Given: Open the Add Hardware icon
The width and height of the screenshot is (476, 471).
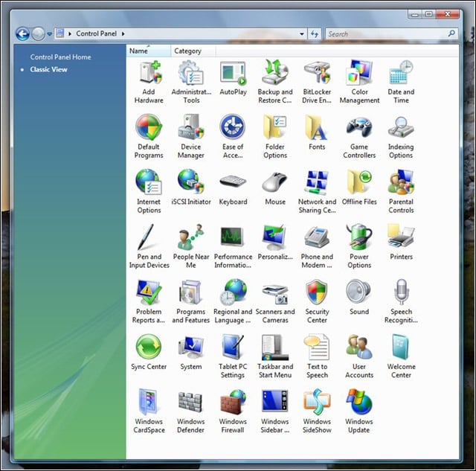Looking at the screenshot, I should coord(149,82).
